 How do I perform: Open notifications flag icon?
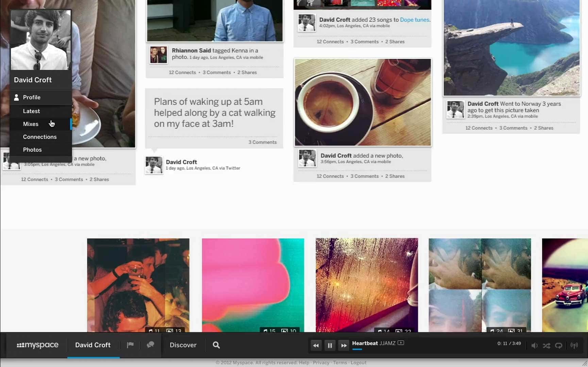[x=130, y=345]
